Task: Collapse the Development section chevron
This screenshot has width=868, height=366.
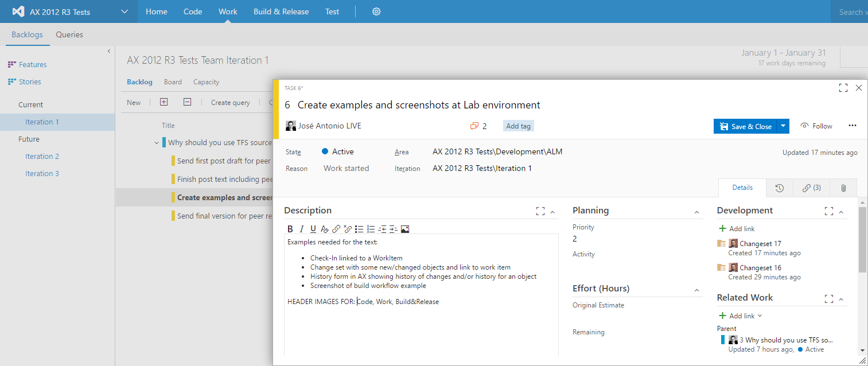Action: 841,212
